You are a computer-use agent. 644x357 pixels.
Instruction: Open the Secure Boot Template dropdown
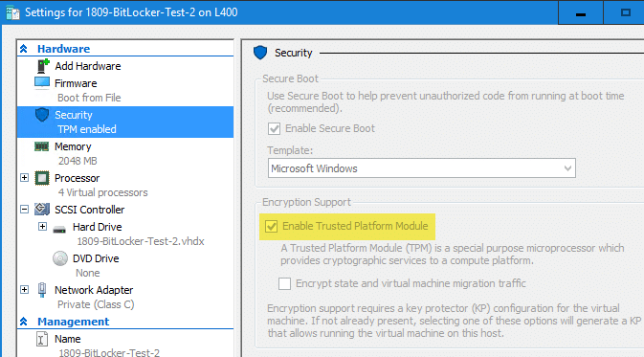click(421, 168)
